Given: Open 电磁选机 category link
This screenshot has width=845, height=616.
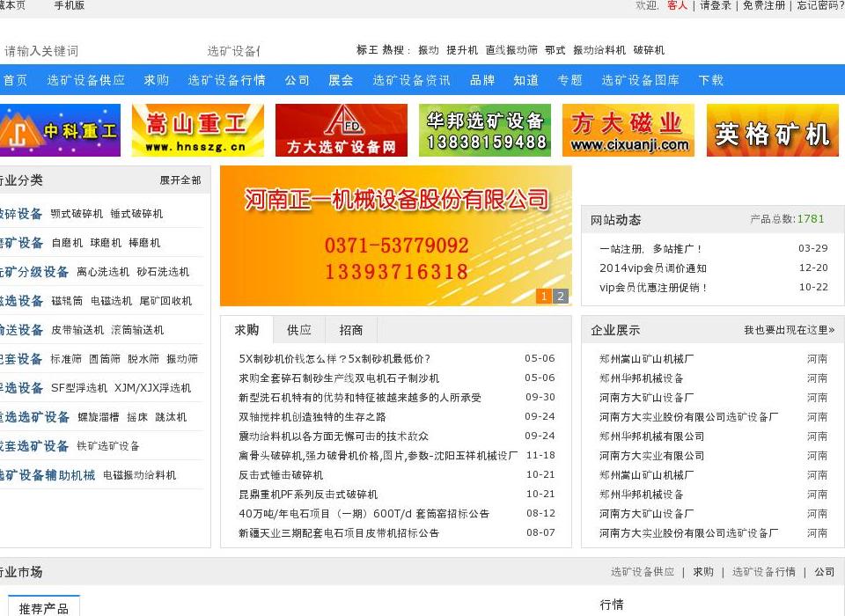Looking at the screenshot, I should point(111,301).
